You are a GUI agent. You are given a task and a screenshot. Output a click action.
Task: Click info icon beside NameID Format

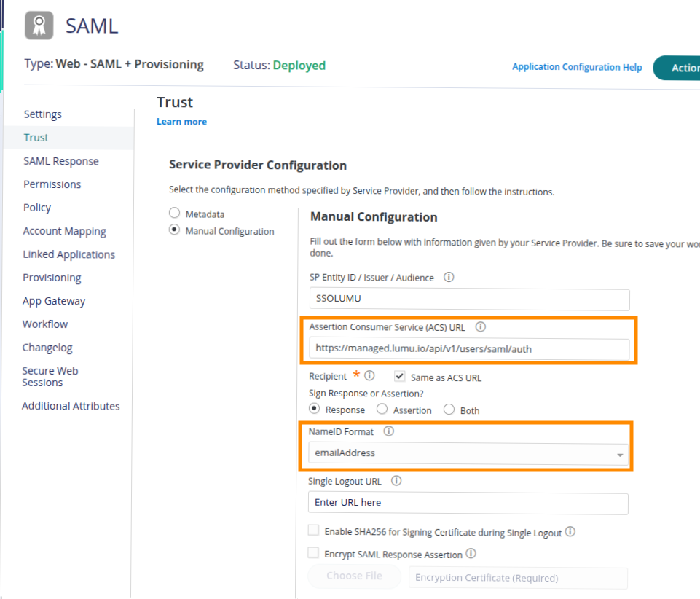tap(388, 431)
